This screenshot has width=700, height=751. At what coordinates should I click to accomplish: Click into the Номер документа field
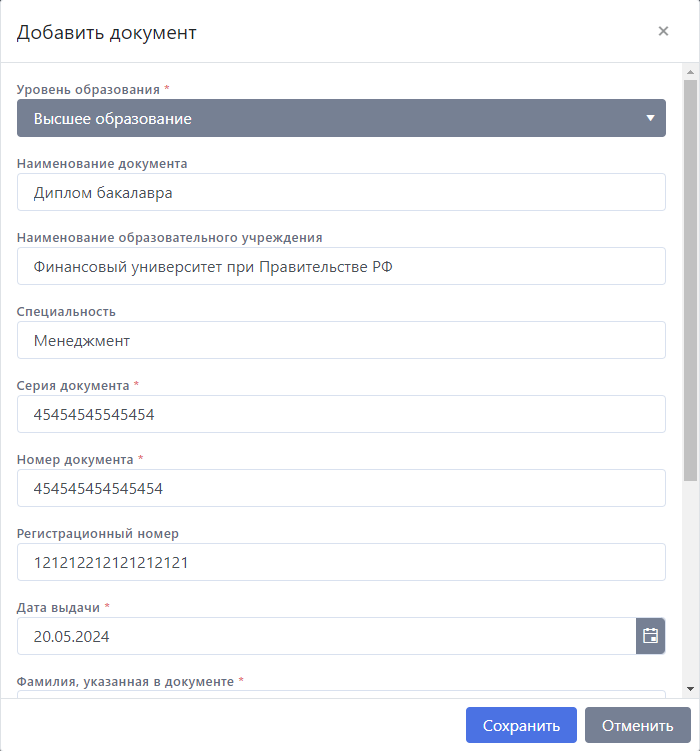pos(341,488)
